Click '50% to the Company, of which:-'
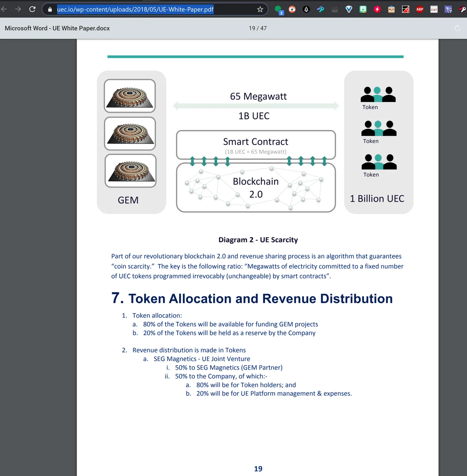Image resolution: width=467 pixels, height=476 pixels. 221,376
